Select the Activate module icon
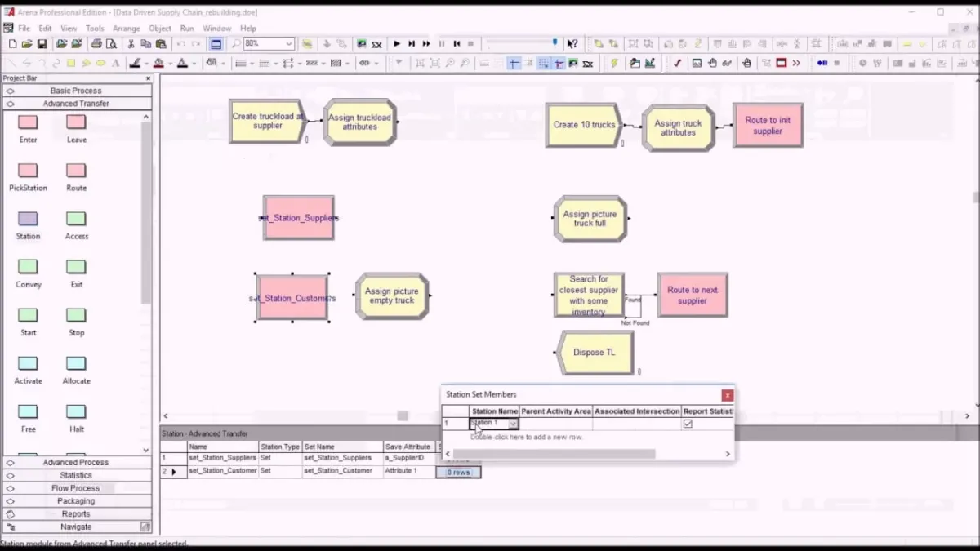 pyautogui.click(x=28, y=363)
